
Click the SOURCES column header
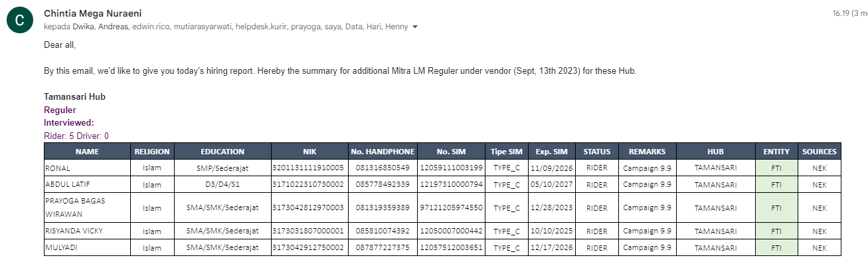819,152
